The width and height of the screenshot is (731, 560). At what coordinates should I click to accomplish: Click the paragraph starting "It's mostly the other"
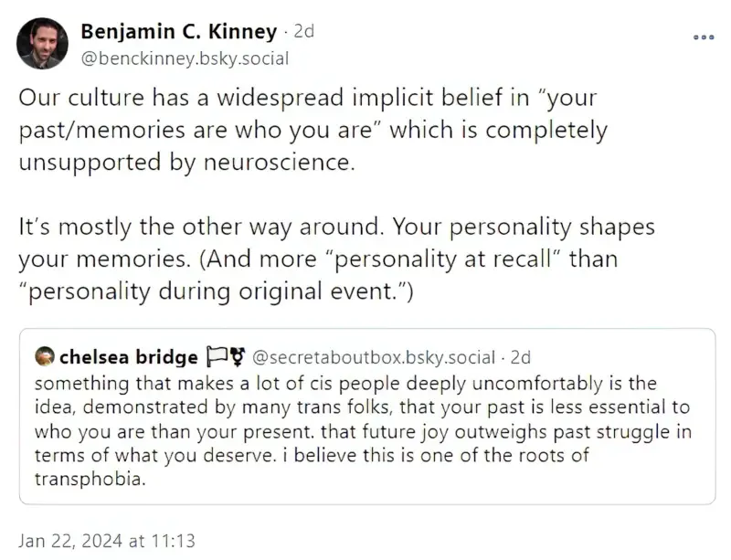337,259
